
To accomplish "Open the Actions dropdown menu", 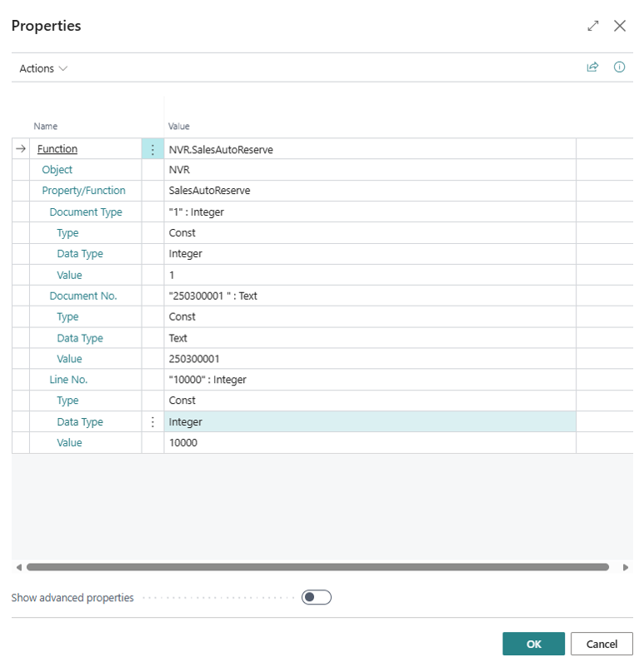I will coord(43,68).
